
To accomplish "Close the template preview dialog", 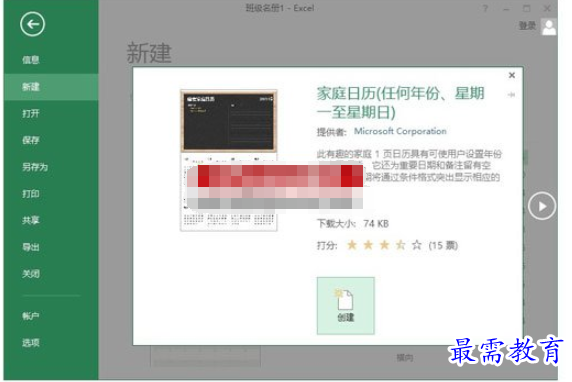I will click(512, 75).
